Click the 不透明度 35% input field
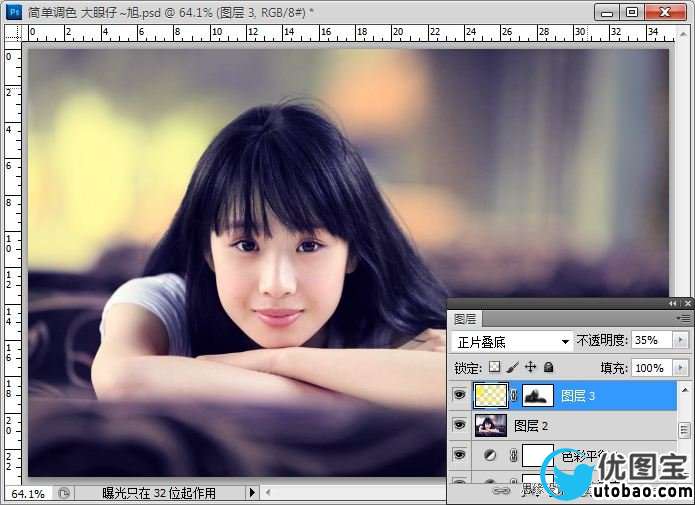 click(x=652, y=340)
